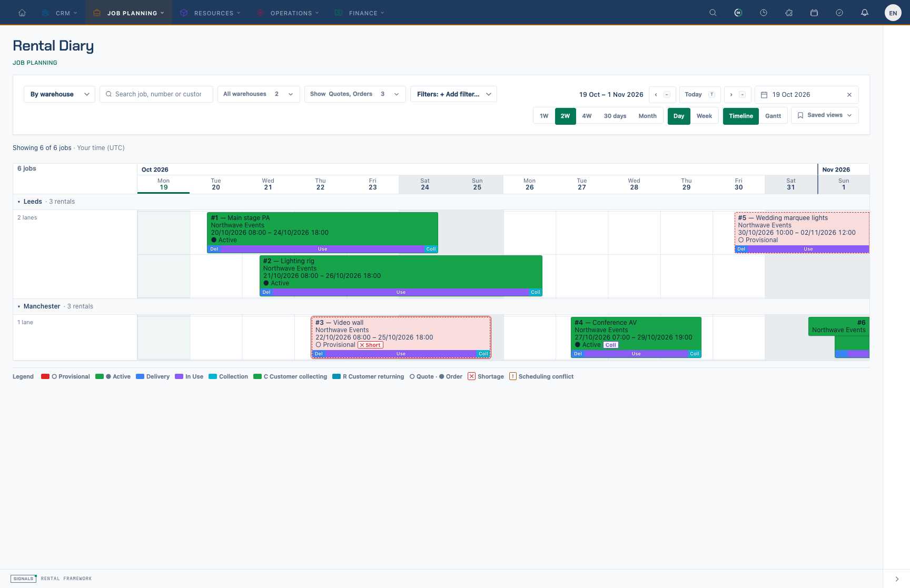
Task: Select the 30 days range option
Action: (x=615, y=116)
